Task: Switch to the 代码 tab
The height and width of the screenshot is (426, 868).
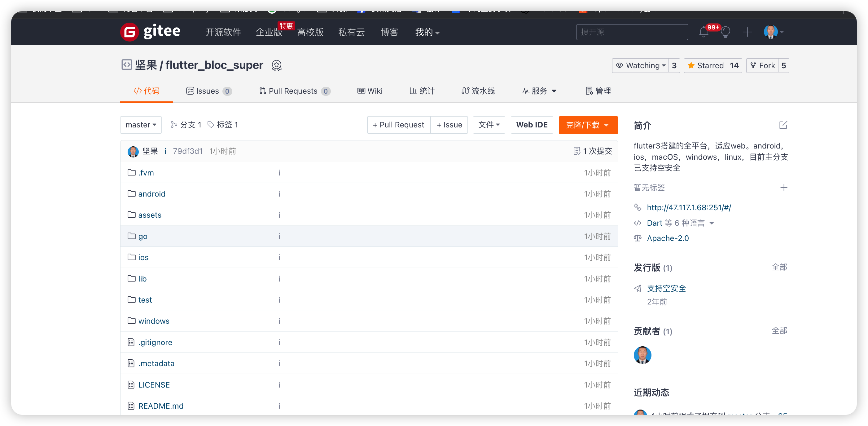Action: (x=147, y=91)
